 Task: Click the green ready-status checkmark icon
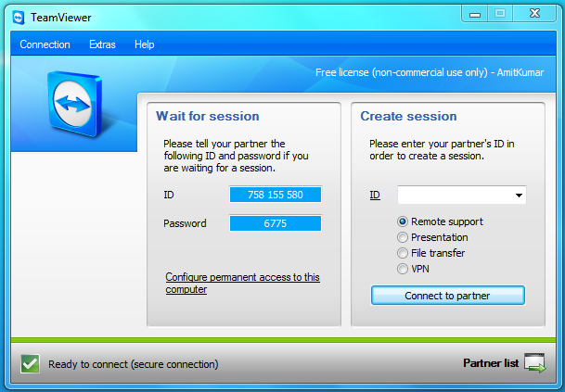point(30,364)
